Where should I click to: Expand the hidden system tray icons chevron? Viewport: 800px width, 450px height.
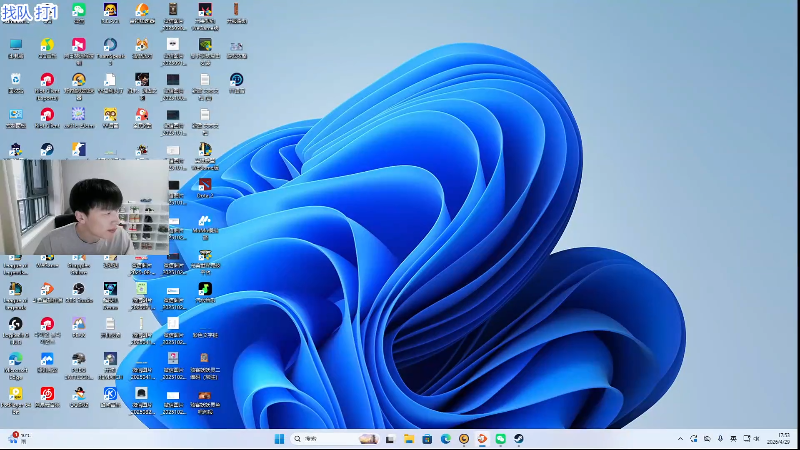pyautogui.click(x=681, y=439)
